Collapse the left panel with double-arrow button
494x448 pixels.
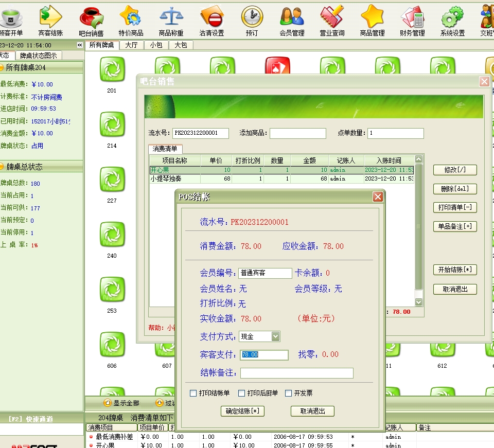pos(80,45)
